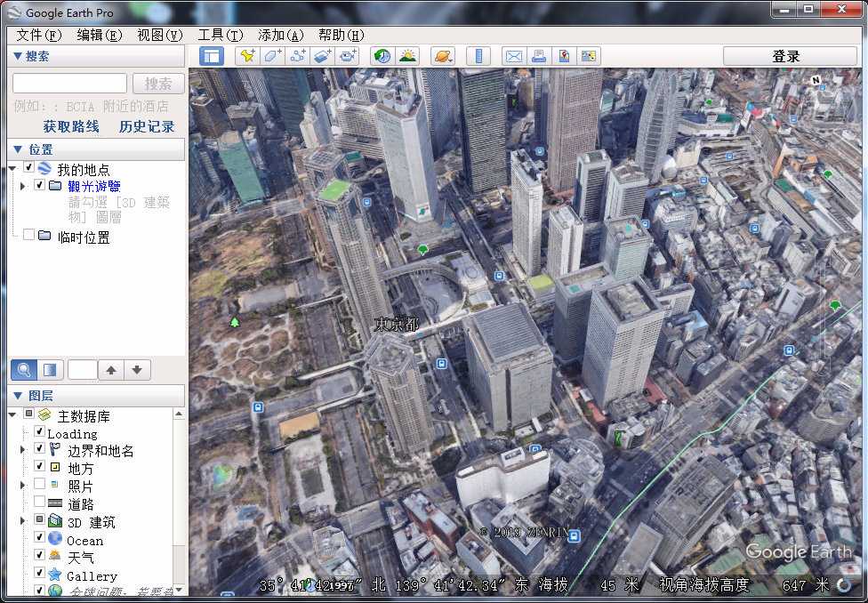Toggle the 觀光游覽 folder checkbox
The width and height of the screenshot is (868, 603).
(39, 184)
